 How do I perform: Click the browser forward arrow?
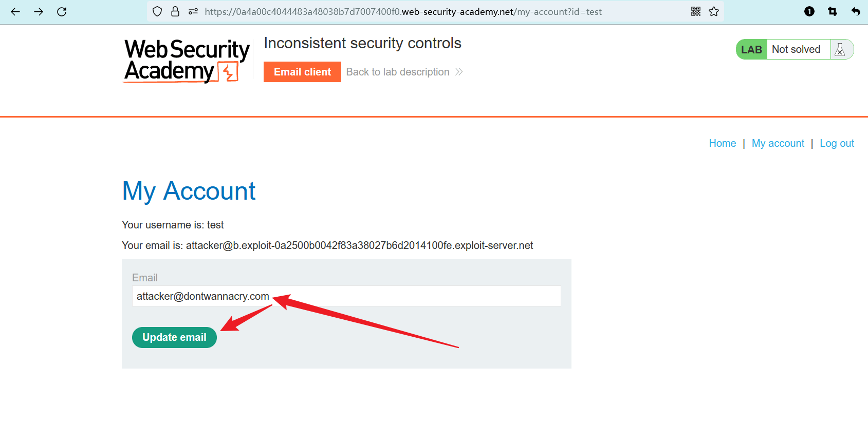[39, 12]
